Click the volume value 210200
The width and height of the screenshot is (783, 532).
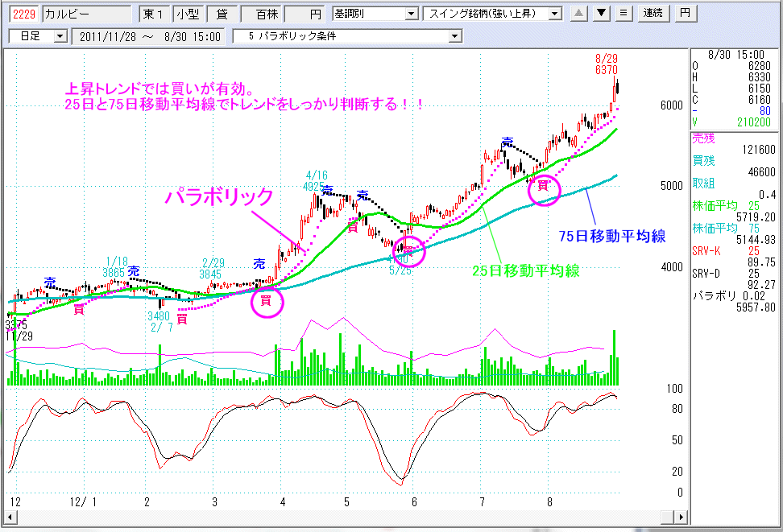coord(754,122)
